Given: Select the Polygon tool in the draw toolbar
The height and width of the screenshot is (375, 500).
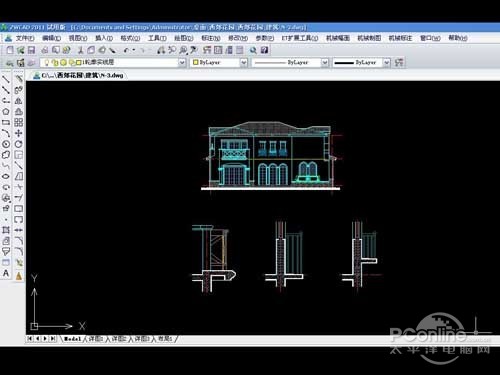Looking at the screenshot, I should point(6,112).
